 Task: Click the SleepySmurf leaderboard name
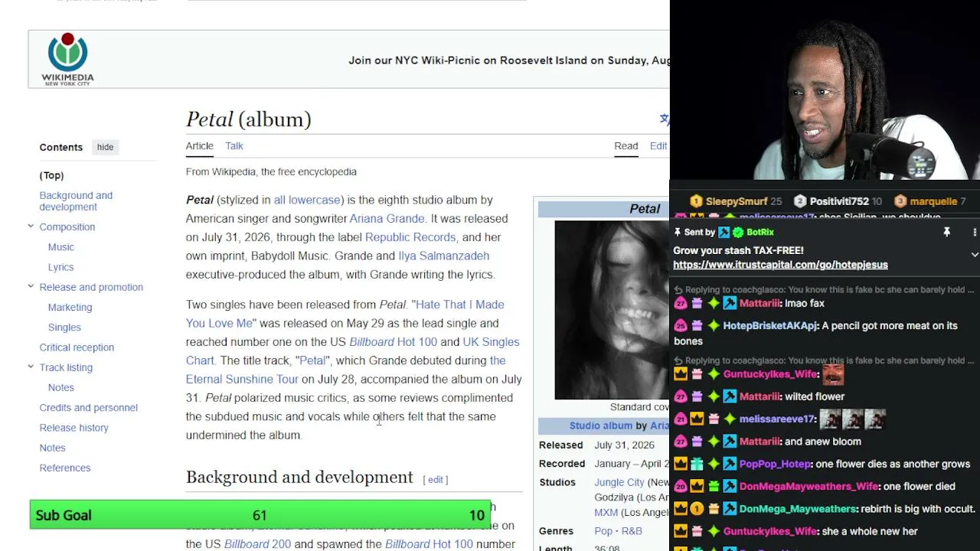[737, 201]
